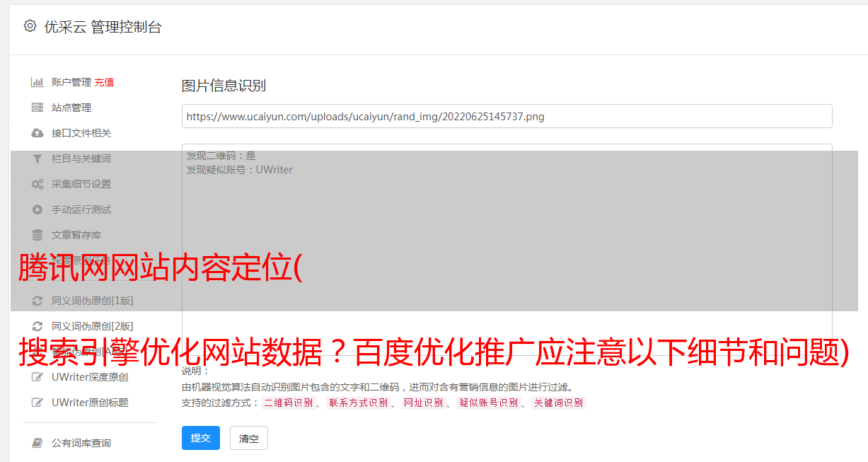The width and height of the screenshot is (868, 462).
Task: Clear the form with the 清空 button
Action: tap(249, 438)
